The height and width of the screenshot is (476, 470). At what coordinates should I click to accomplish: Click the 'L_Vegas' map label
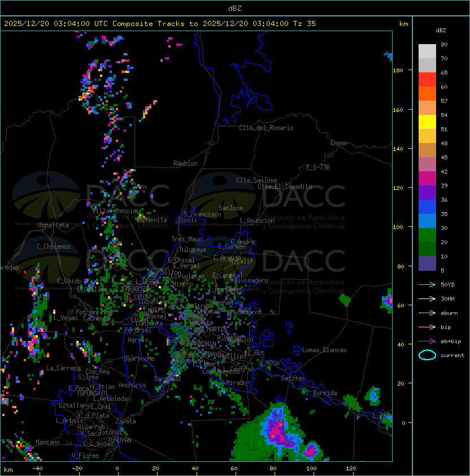(x=66, y=318)
